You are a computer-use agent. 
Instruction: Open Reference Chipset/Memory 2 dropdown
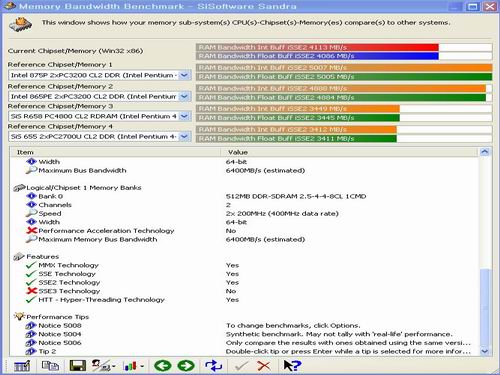(184, 96)
